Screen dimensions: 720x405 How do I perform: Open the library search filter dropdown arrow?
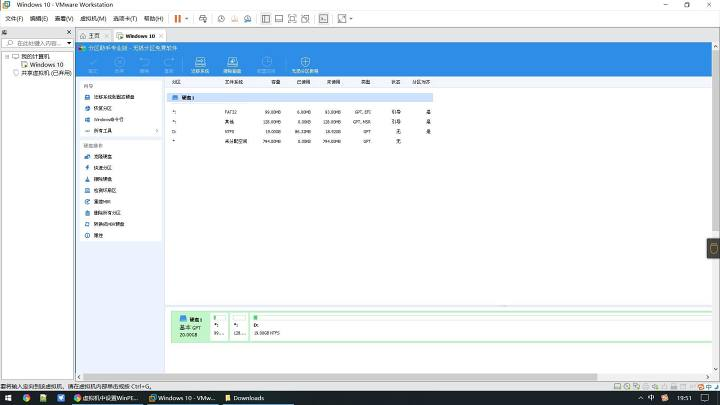69,43
